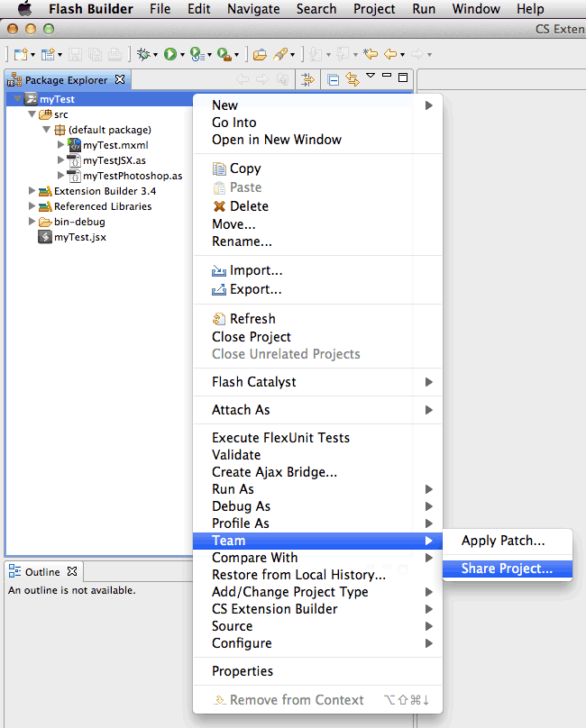586x728 pixels.
Task: Close the Outline tab
Action: (x=72, y=571)
